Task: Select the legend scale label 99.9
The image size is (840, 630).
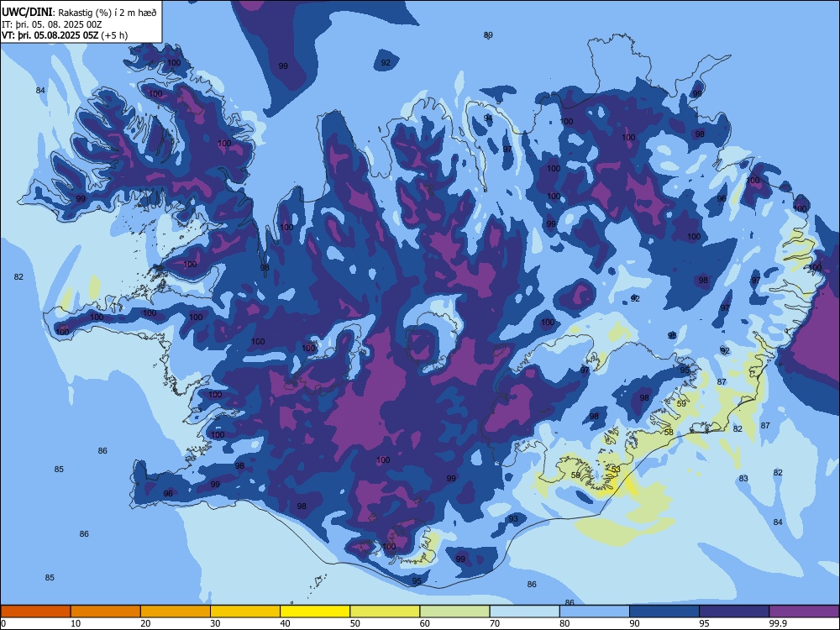Action: pos(777,623)
